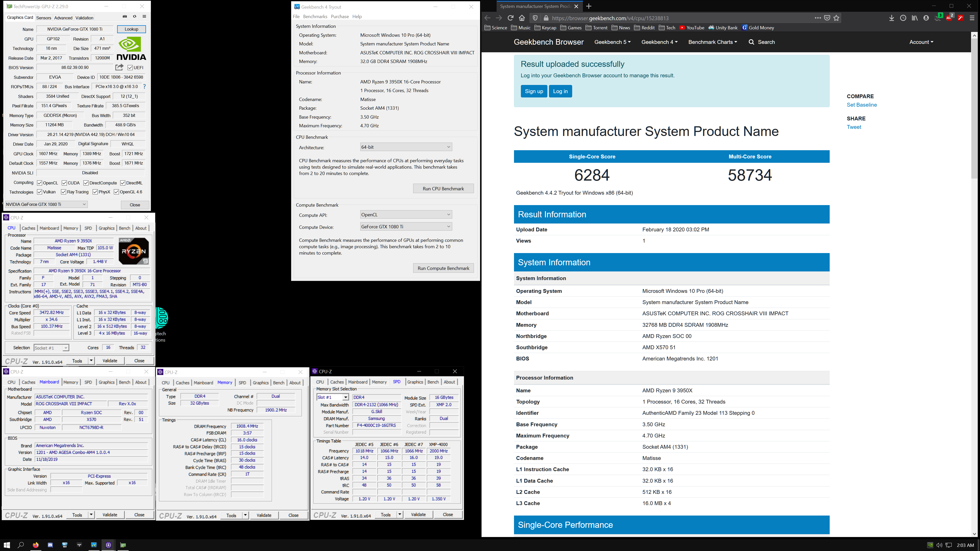Open Windows taskbar search
This screenshot has height=551, width=980.
tap(21, 545)
